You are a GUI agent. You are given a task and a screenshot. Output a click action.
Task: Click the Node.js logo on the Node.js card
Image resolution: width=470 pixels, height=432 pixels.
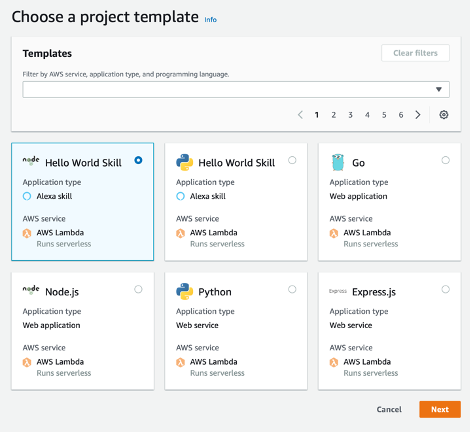(31, 290)
